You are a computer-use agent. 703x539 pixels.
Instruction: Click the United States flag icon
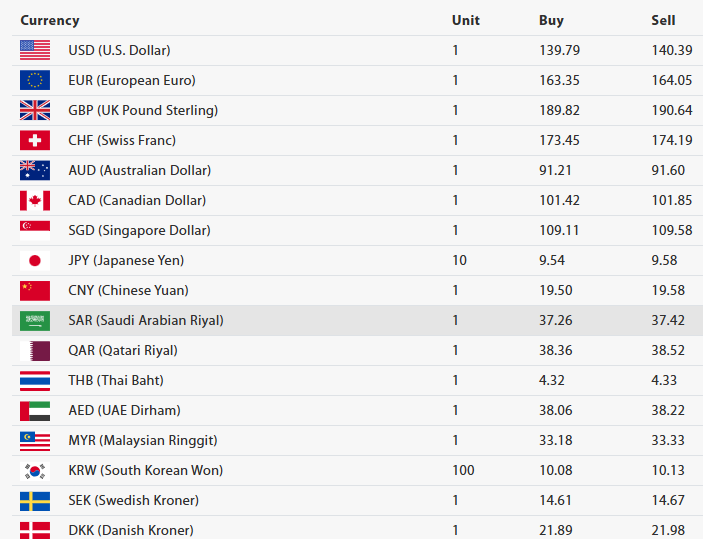click(35, 50)
